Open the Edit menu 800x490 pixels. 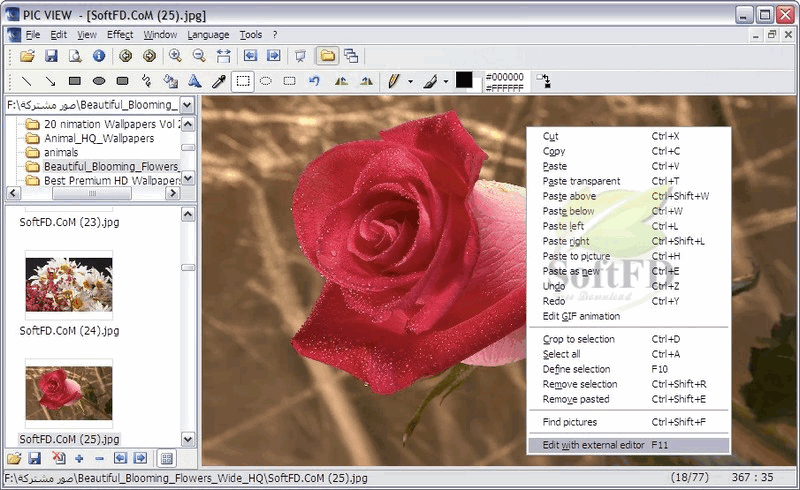tap(58, 35)
